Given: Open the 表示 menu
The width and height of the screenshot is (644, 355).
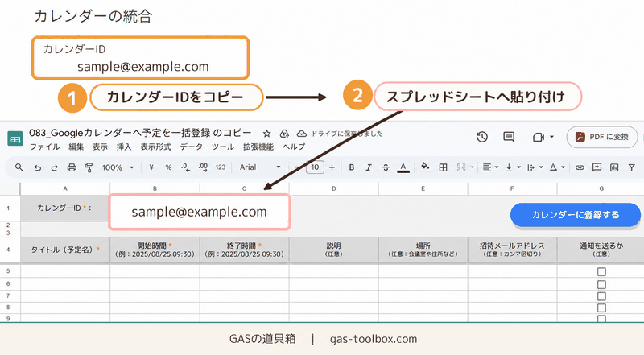Looking at the screenshot, I should (x=100, y=147).
